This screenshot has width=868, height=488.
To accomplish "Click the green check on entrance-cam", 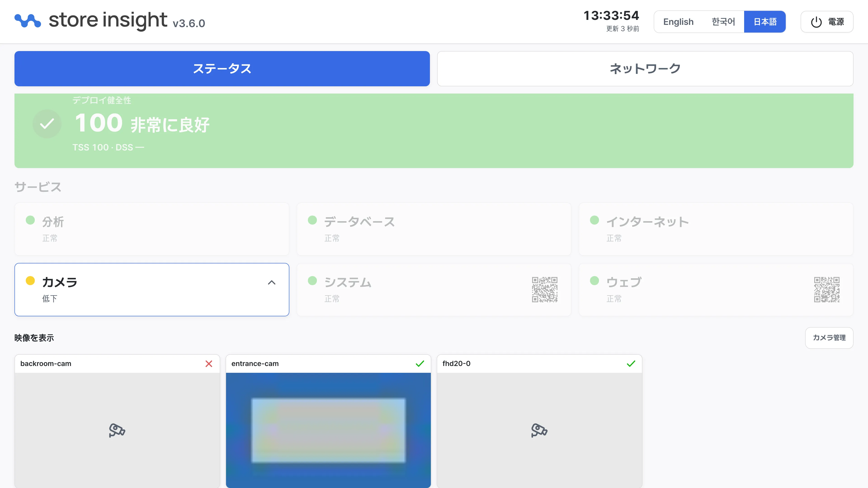I will (420, 364).
